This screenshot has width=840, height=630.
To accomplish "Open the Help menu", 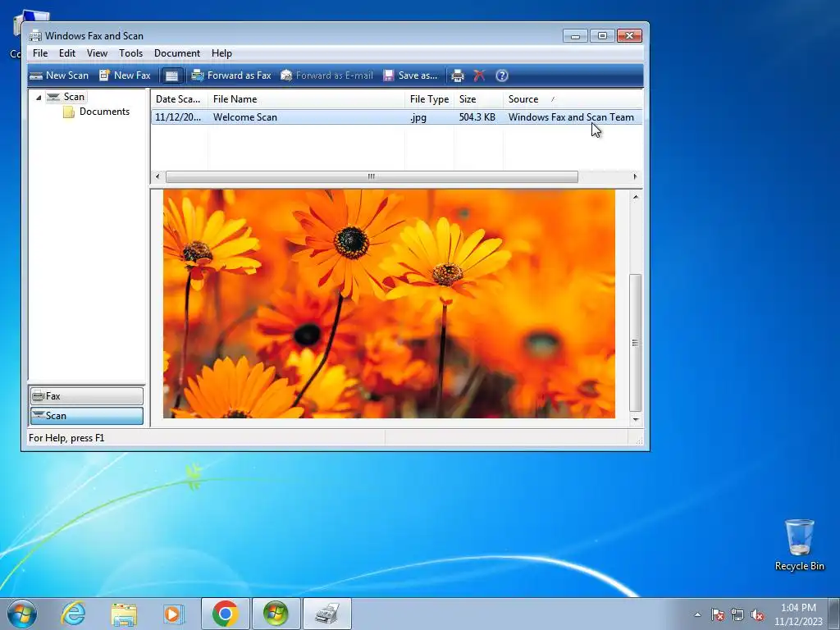I will 221,53.
